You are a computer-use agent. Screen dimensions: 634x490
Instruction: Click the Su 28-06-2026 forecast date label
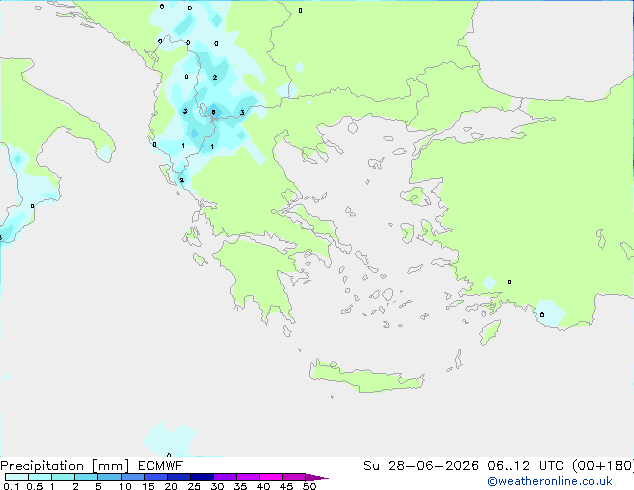point(421,466)
